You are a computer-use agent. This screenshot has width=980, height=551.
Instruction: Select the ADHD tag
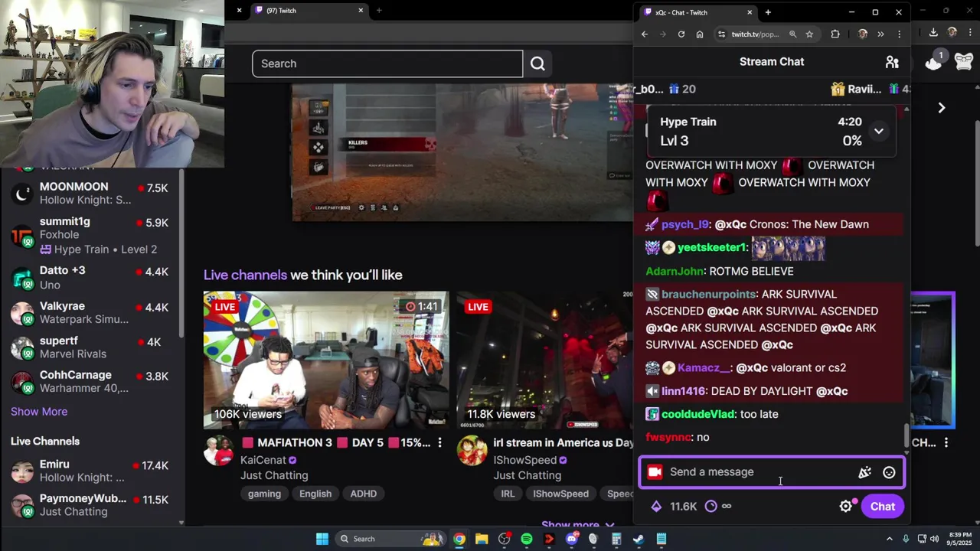pyautogui.click(x=363, y=494)
